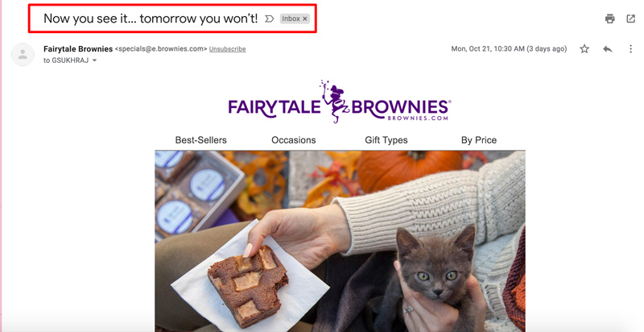Reply using the arrow icon
Image resolution: width=644 pixels, height=332 pixels.
[x=608, y=49]
